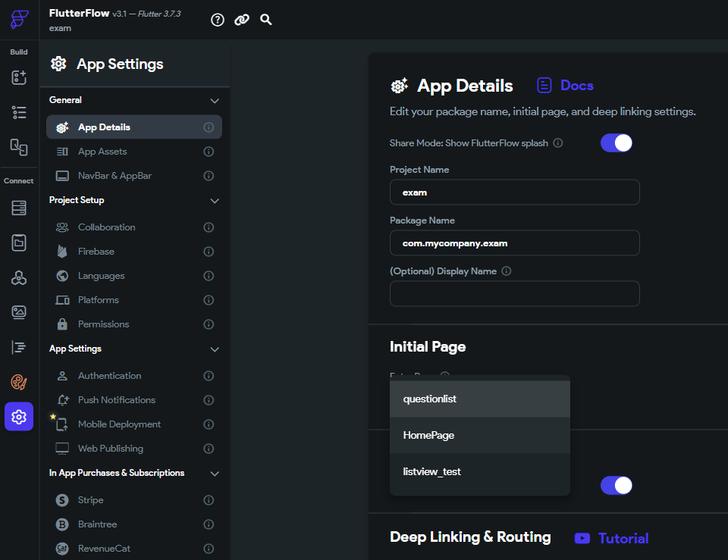The width and height of the screenshot is (728, 560).
Task: Click the Package Name input field
Action: 514,243
